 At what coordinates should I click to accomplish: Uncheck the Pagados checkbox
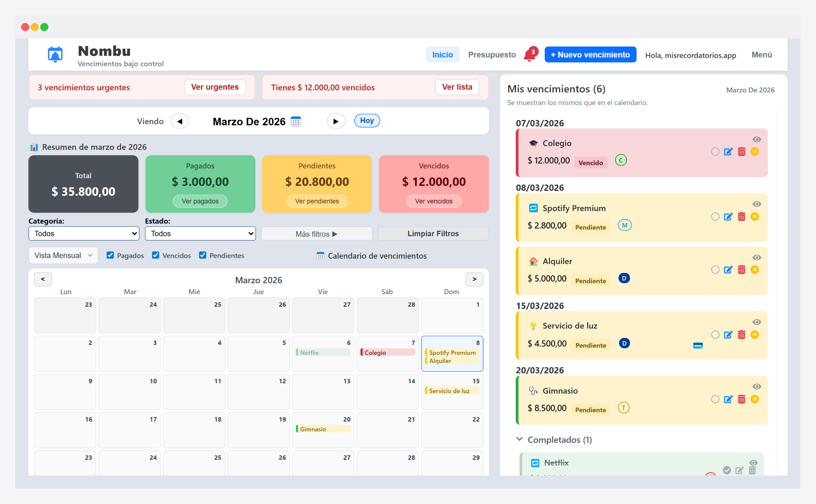click(110, 255)
